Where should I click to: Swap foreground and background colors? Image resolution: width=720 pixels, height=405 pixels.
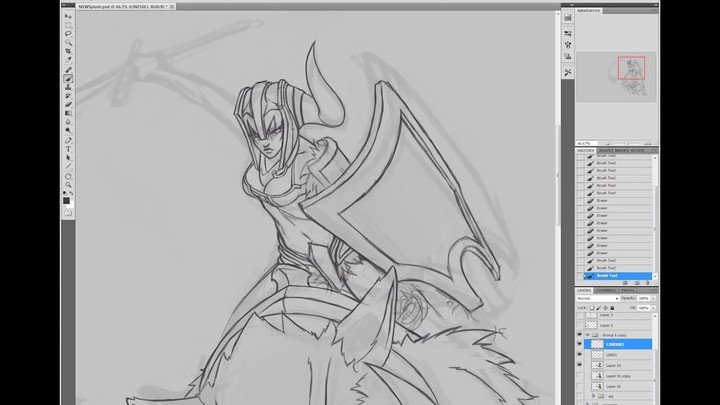click(x=71, y=193)
